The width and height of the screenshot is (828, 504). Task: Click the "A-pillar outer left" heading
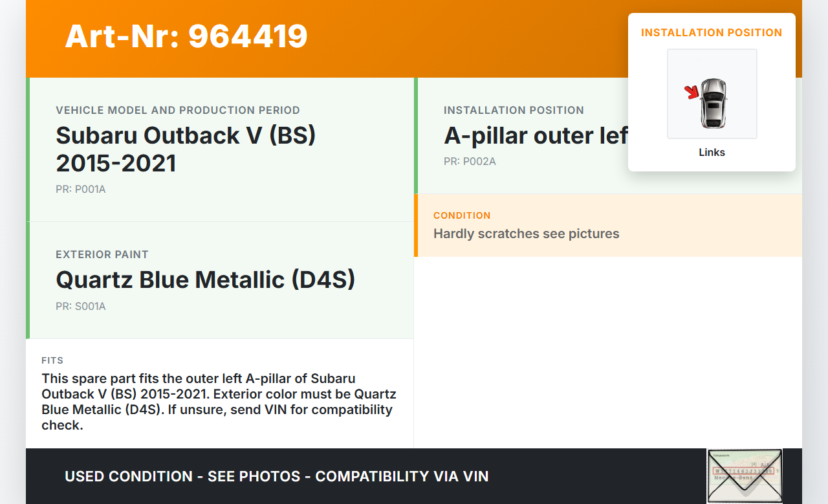click(x=536, y=135)
